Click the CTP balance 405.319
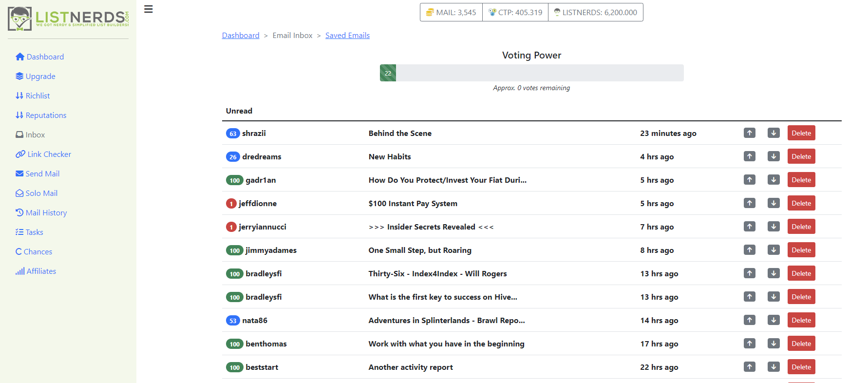The height and width of the screenshot is (383, 868). tap(515, 12)
